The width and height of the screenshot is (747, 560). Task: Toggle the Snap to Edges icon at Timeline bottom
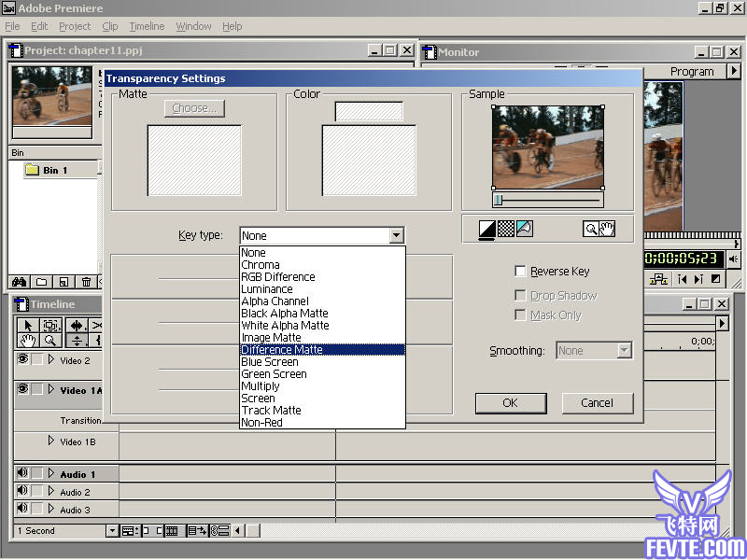pos(152,530)
